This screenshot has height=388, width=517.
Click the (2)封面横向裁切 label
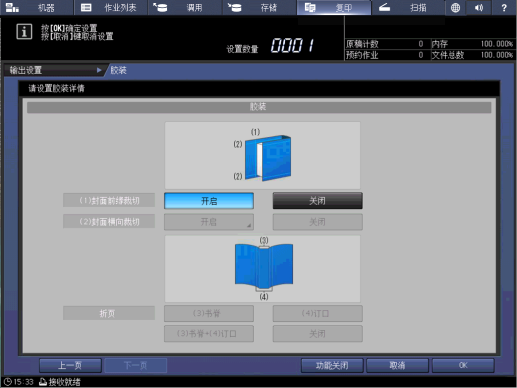coord(109,221)
